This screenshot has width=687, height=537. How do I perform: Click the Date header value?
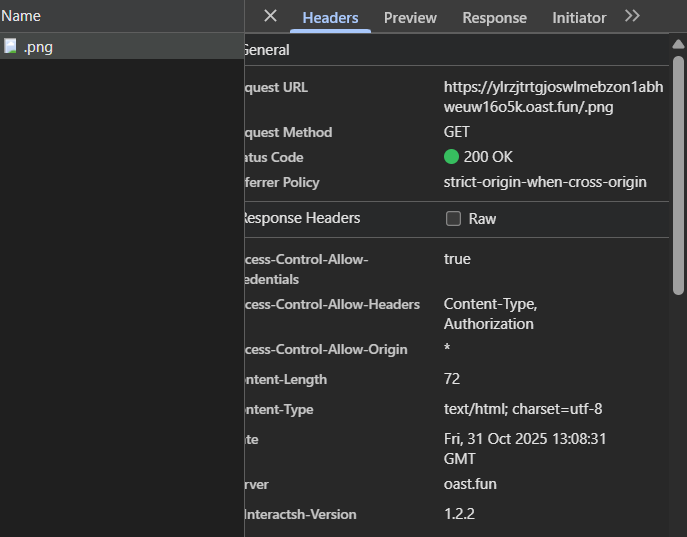[x=525, y=448]
